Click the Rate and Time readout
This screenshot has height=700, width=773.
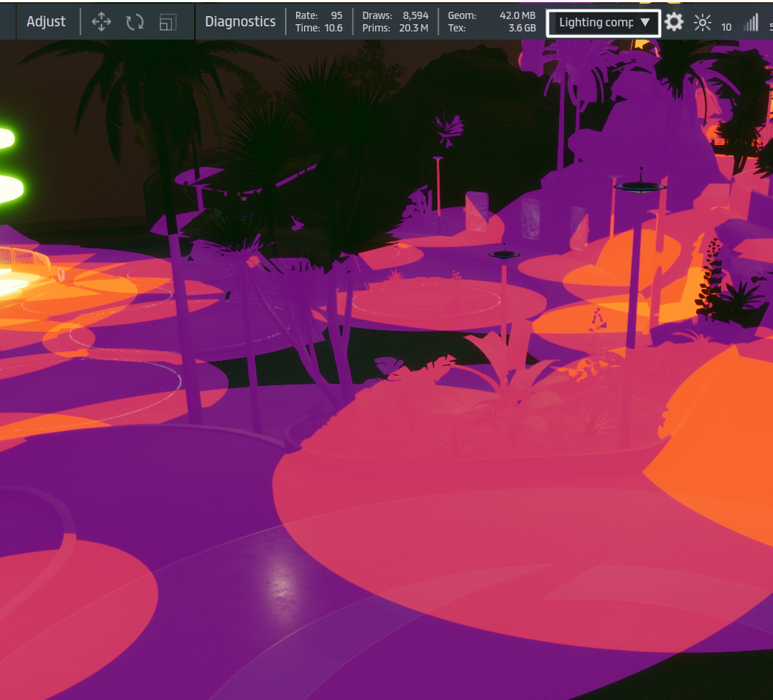coord(319,22)
